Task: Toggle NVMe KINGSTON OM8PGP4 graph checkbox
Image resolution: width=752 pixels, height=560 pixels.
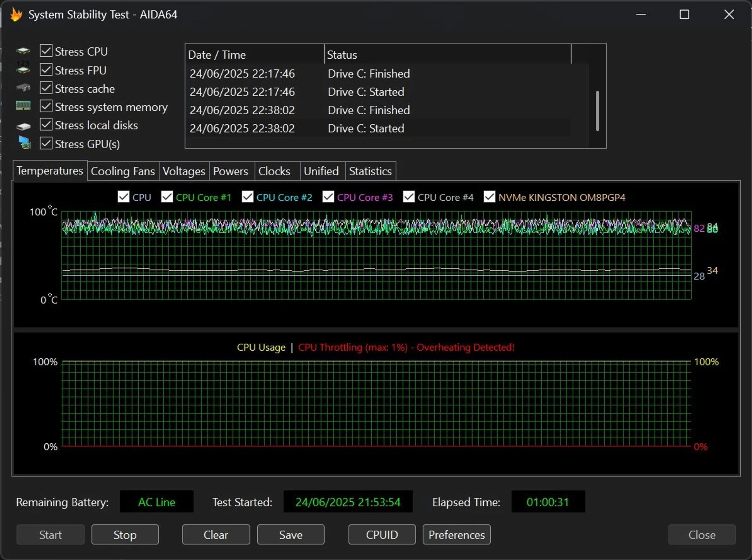Action: point(489,197)
